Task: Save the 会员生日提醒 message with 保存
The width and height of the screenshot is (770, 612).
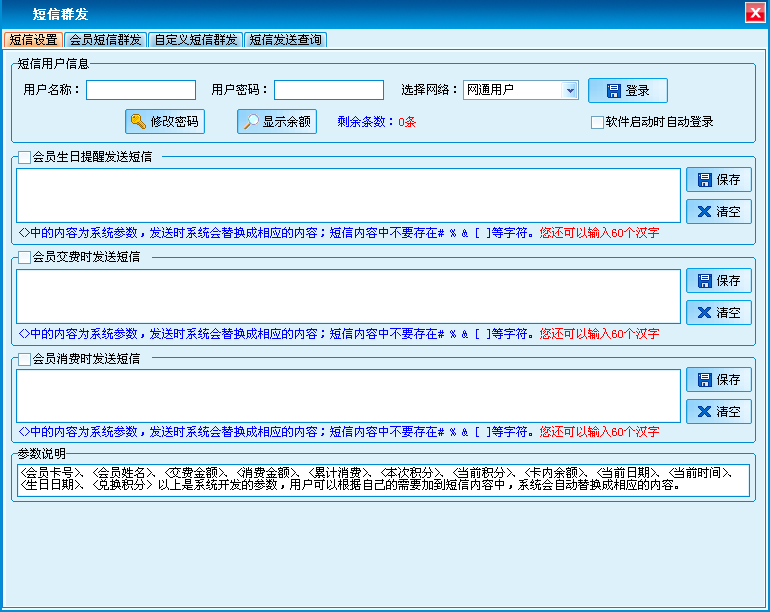Action: (718, 180)
